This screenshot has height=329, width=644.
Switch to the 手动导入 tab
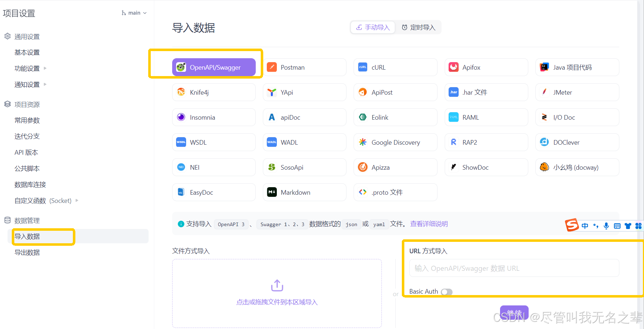pyautogui.click(x=373, y=28)
